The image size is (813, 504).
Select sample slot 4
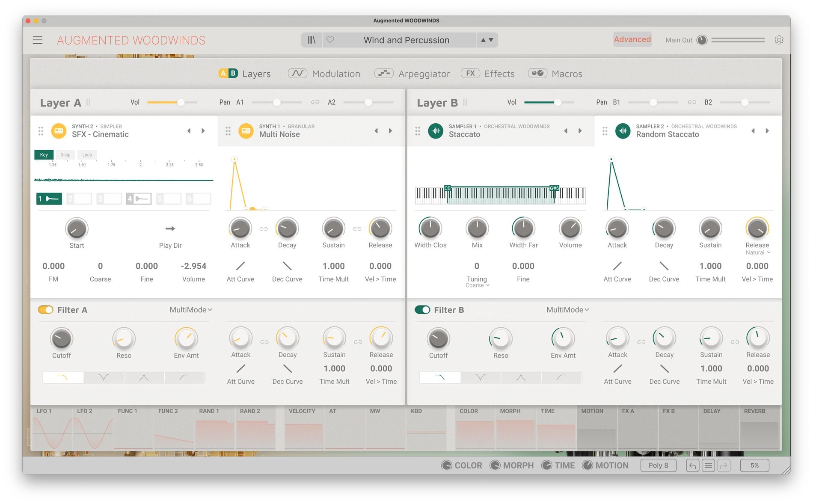pyautogui.click(x=139, y=199)
